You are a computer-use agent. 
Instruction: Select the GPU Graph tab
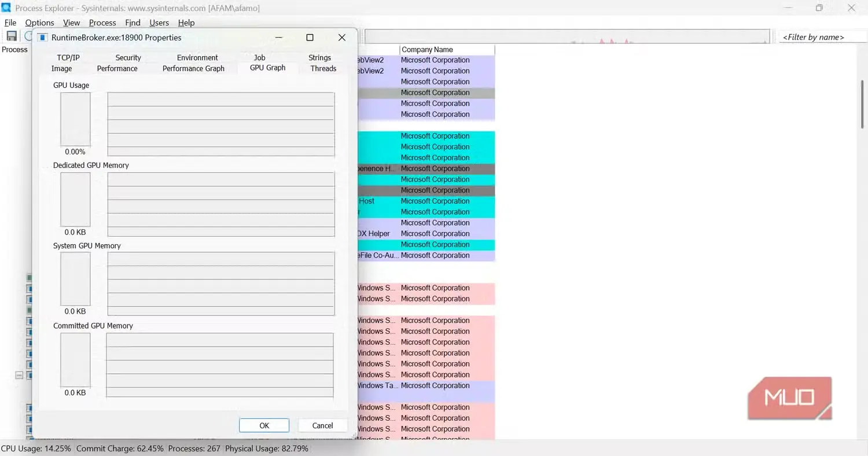[x=267, y=68]
